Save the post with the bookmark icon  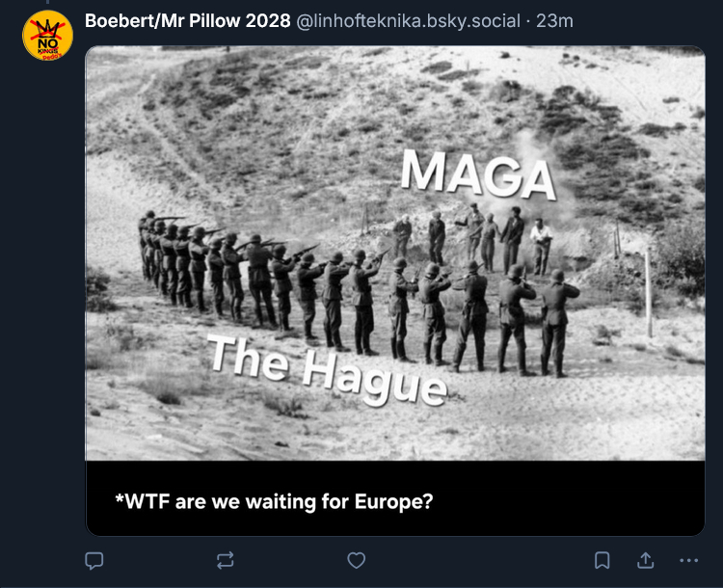pos(602,560)
